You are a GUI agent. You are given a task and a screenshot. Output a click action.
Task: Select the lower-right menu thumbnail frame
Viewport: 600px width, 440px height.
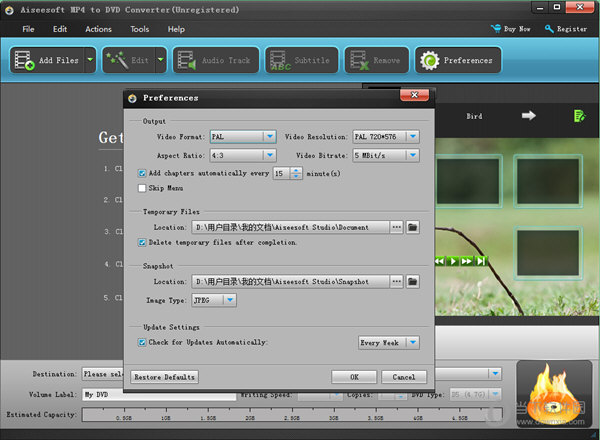548,253
